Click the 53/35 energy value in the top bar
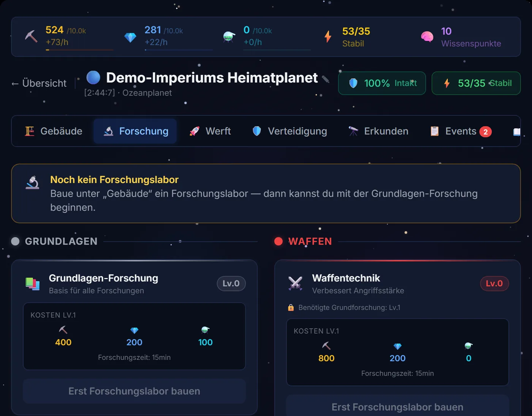This screenshot has height=416, width=532. (x=356, y=31)
